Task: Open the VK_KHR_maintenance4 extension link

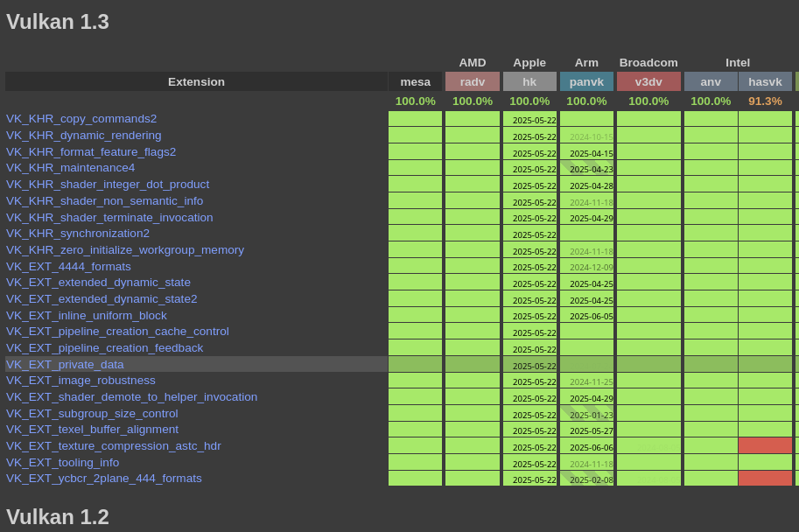Action: [x=71, y=168]
